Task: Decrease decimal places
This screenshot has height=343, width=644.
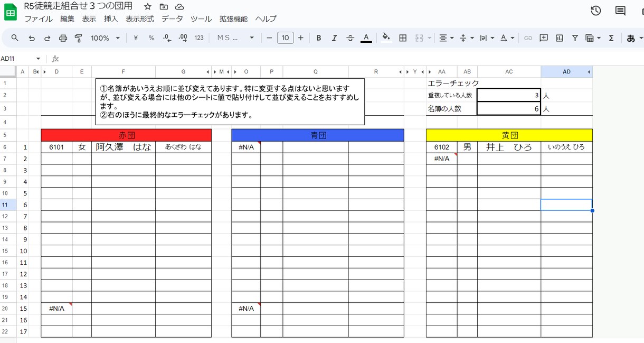Action: pos(167,38)
